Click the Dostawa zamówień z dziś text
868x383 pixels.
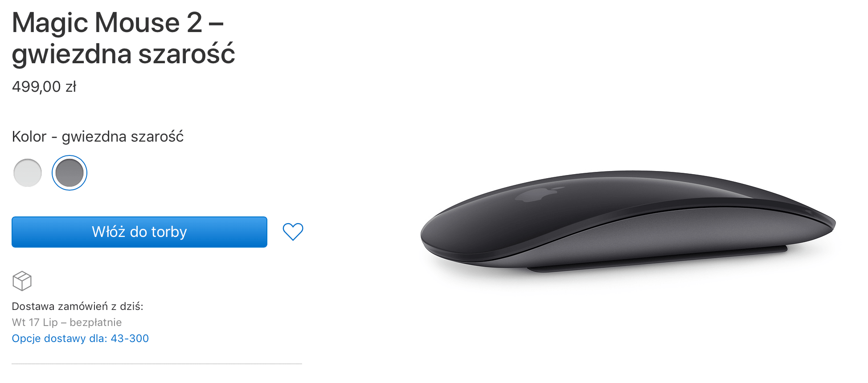(78, 306)
